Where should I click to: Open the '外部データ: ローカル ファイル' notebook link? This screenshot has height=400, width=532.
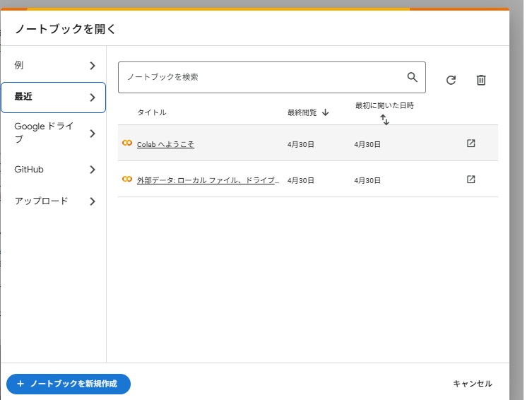[x=208, y=180]
